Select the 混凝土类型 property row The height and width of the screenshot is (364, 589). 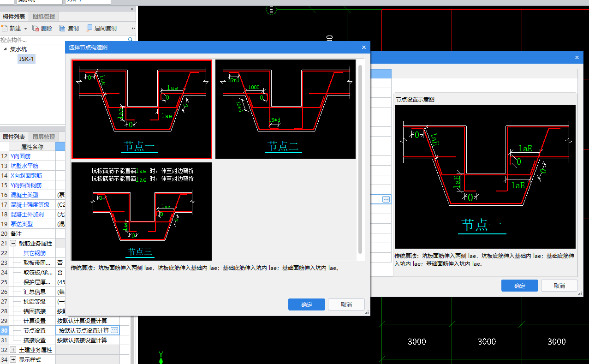(x=33, y=195)
